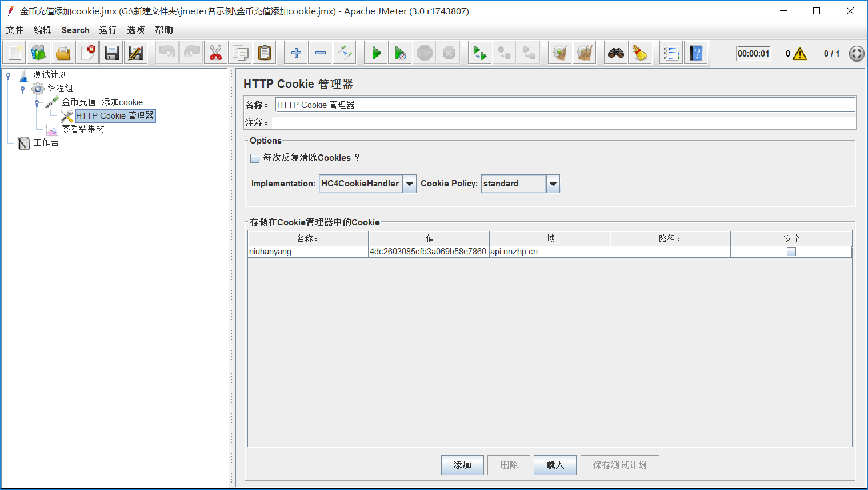Collapse the 测试计划 tree node handle
Viewport: 868px width, 490px height.
click(9, 75)
